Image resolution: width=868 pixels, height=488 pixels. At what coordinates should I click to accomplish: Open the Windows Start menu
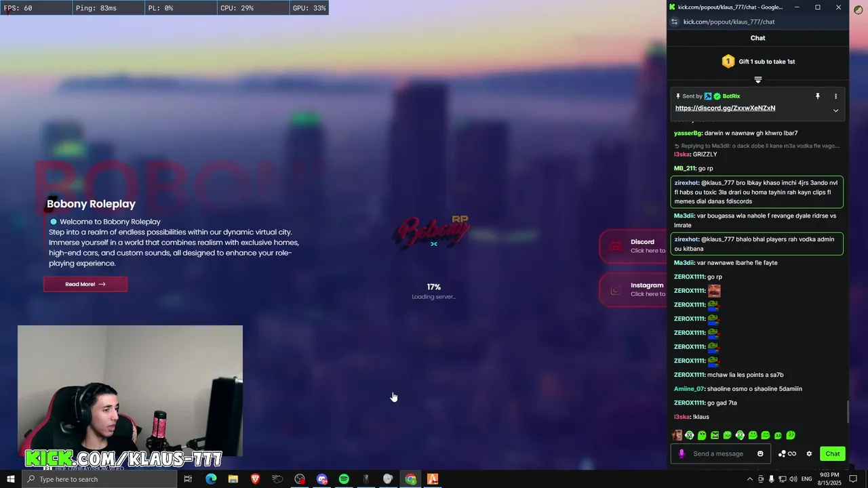pos(10,479)
